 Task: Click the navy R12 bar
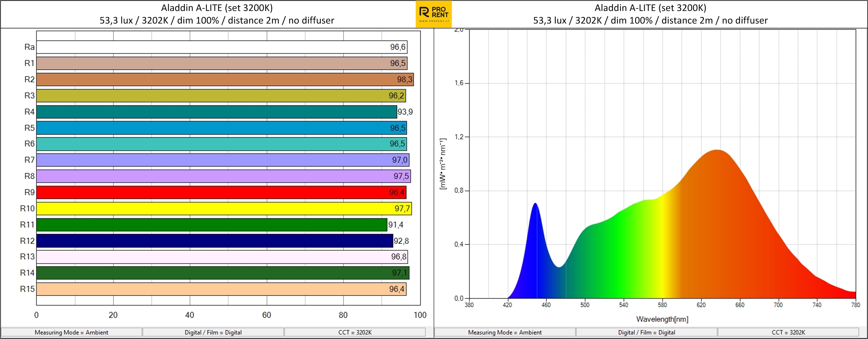pyautogui.click(x=215, y=241)
